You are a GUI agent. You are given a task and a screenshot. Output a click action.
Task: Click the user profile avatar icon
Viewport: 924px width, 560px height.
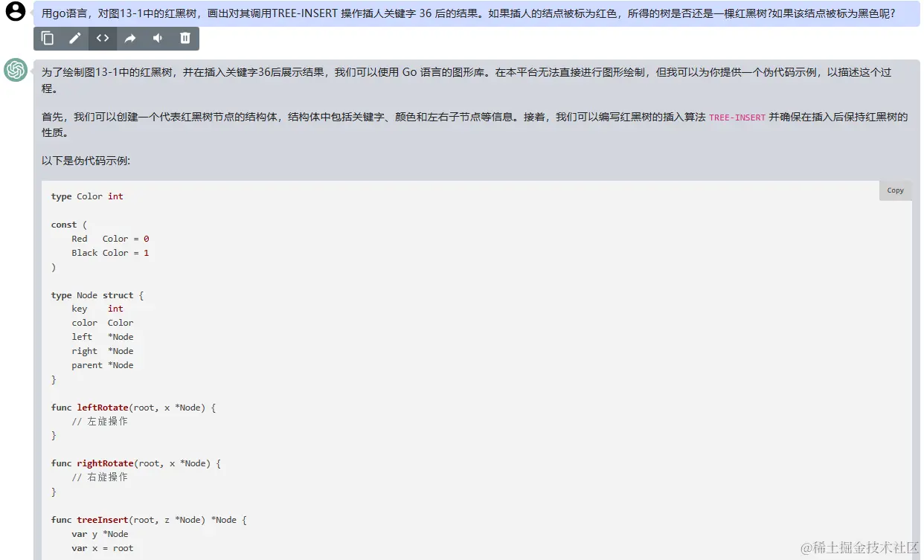pos(15,13)
